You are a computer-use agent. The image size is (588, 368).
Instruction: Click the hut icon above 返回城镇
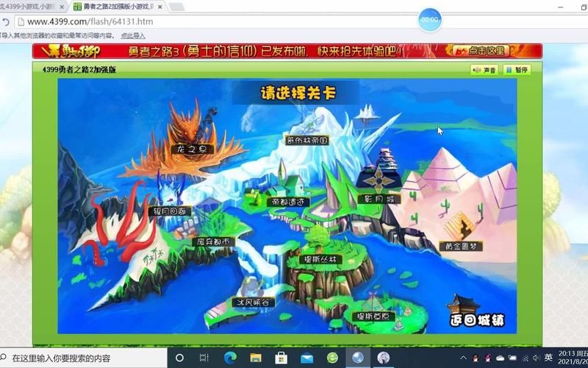click(462, 304)
